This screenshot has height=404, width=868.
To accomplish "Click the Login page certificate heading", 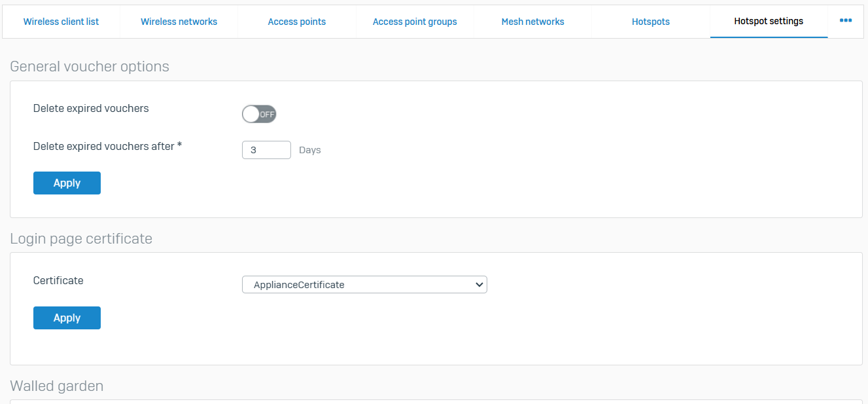I will point(81,239).
